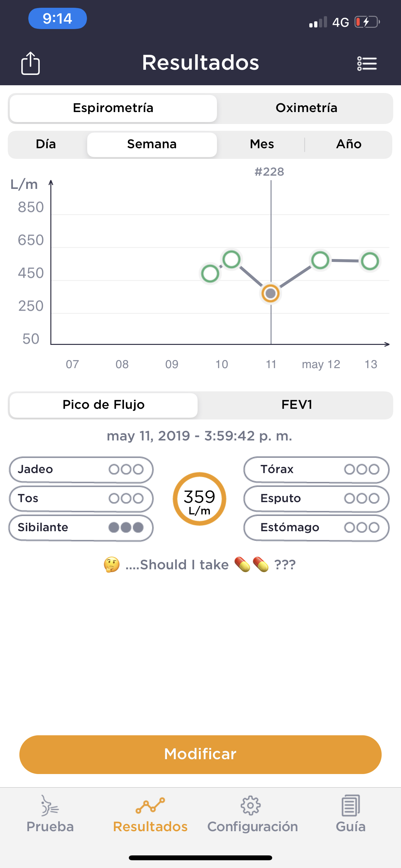401x868 pixels.
Task: Set Estómago symptom severity level
Action: (362, 527)
